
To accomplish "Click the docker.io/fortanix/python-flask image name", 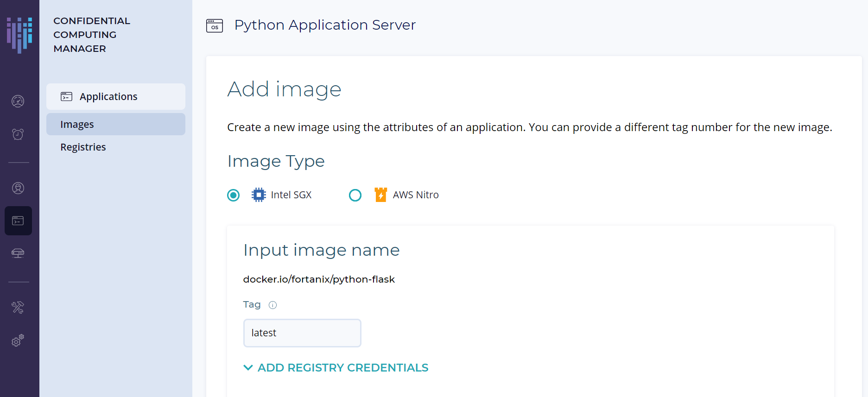I will click(319, 279).
